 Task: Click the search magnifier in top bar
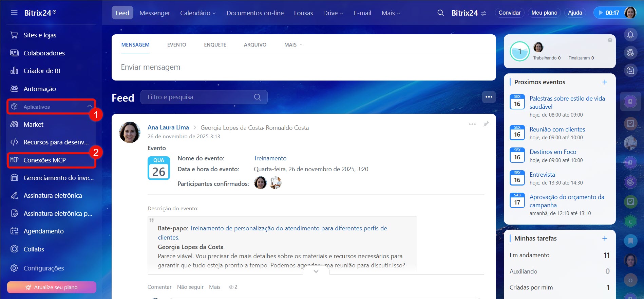[440, 13]
